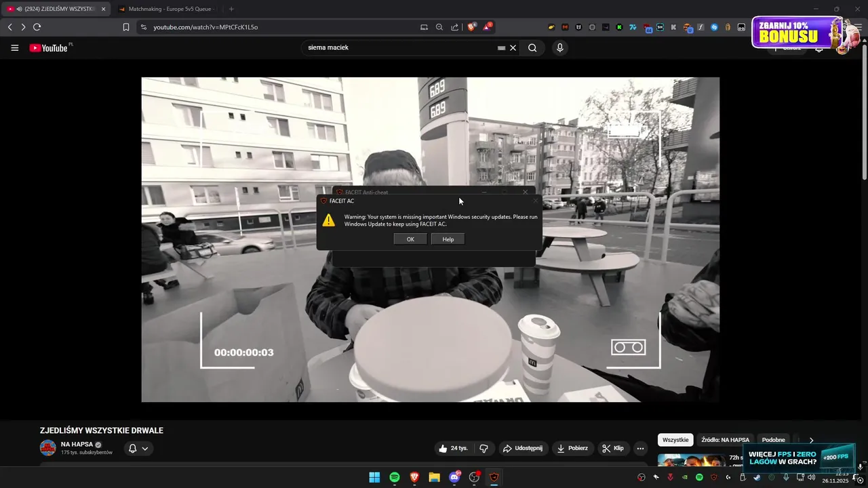868x488 pixels.
Task: Open Brave browser from the taskbar
Action: 414,477
